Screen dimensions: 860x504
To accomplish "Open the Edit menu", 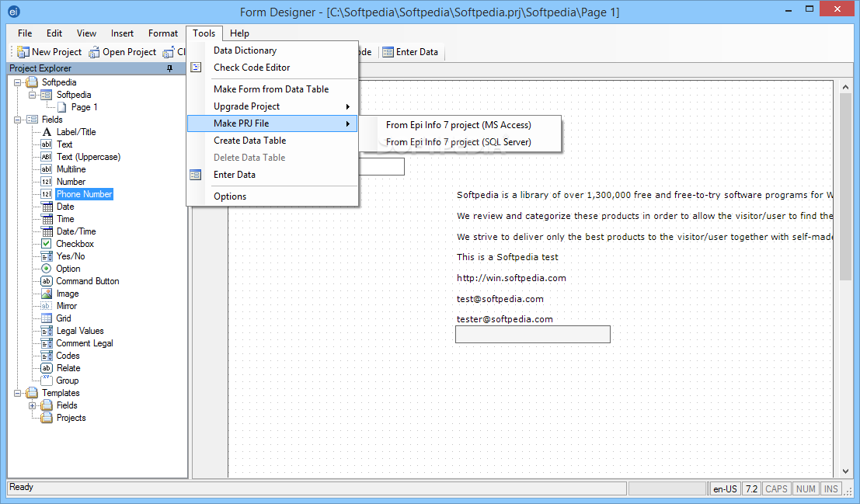I will click(x=54, y=33).
